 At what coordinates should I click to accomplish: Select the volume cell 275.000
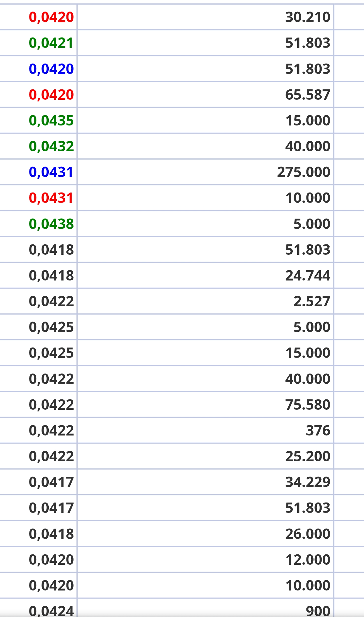(x=304, y=172)
